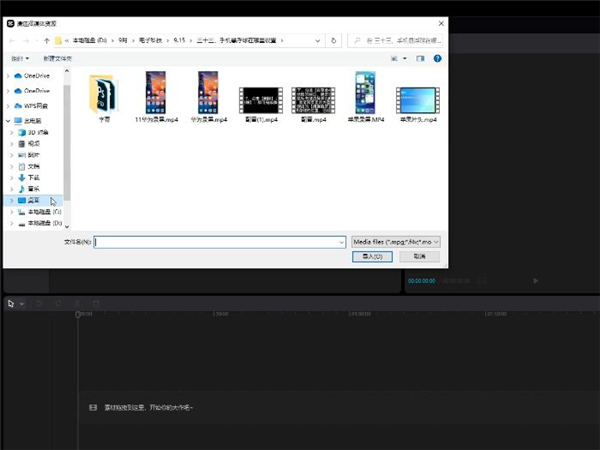The width and height of the screenshot is (600, 450).
Task: Go up one folder level
Action: point(47,41)
